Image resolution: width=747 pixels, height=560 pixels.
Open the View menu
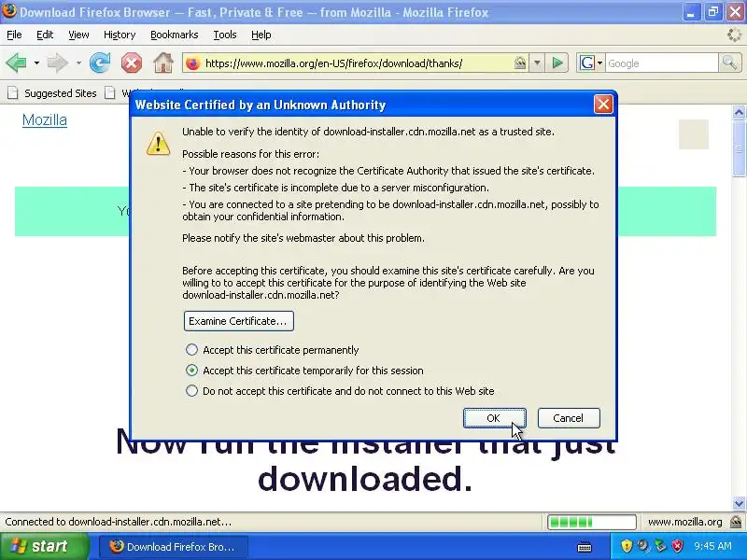(x=78, y=35)
